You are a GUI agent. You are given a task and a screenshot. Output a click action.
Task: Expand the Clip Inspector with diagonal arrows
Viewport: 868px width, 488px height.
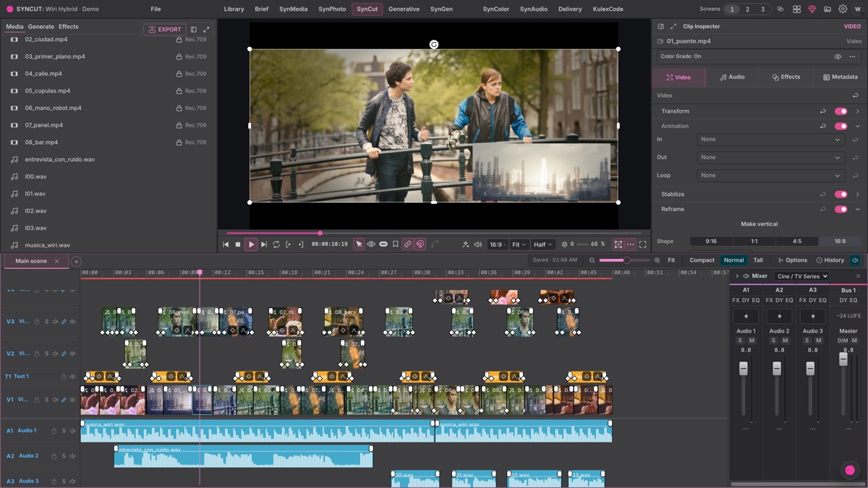(673, 26)
